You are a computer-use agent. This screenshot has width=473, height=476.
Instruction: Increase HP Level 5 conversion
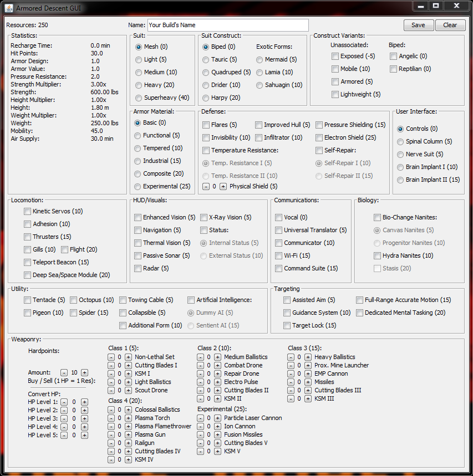(84, 436)
